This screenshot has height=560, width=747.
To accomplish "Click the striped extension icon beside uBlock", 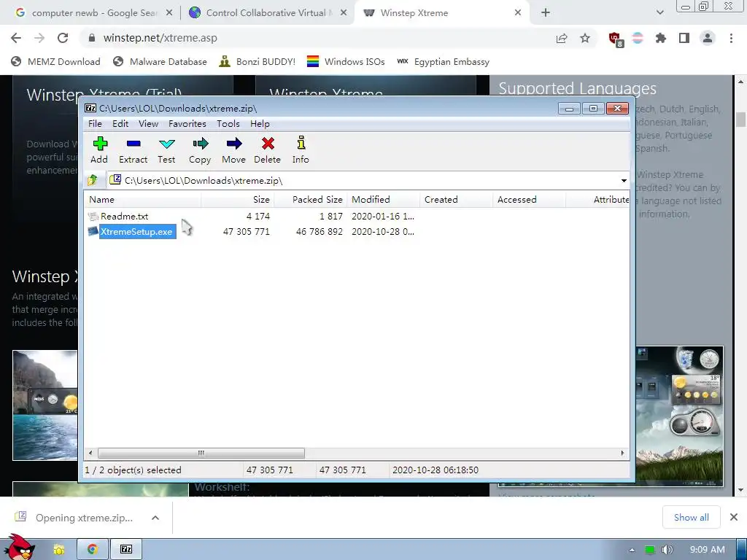I will (638, 38).
